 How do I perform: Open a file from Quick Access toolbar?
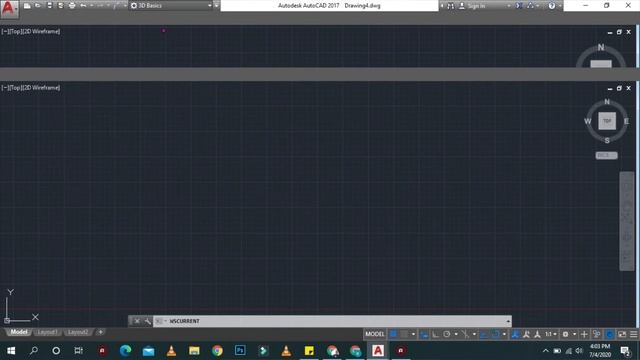click(38, 6)
